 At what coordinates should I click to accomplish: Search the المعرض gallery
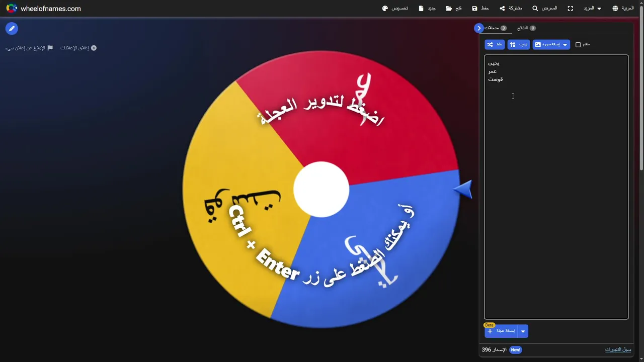pos(545,9)
